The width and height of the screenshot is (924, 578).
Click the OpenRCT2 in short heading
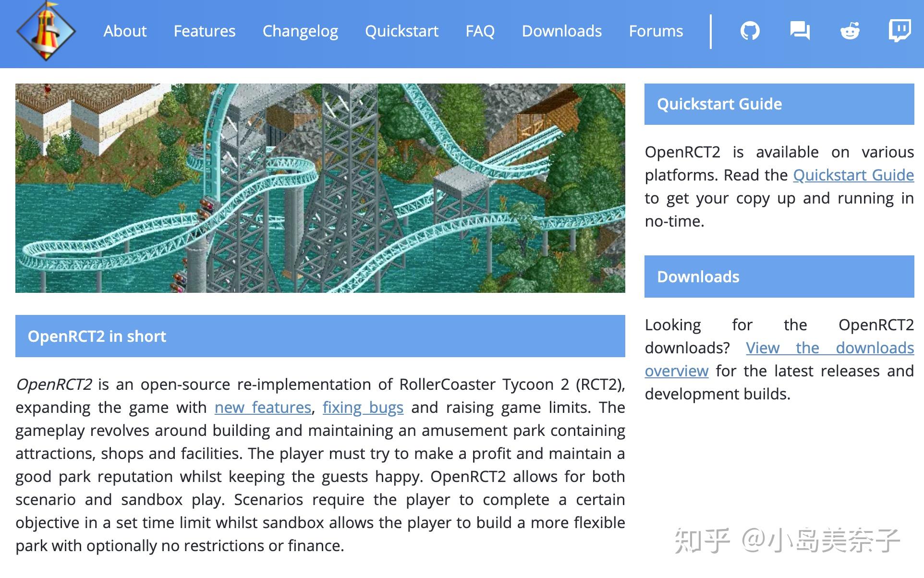[x=320, y=336]
